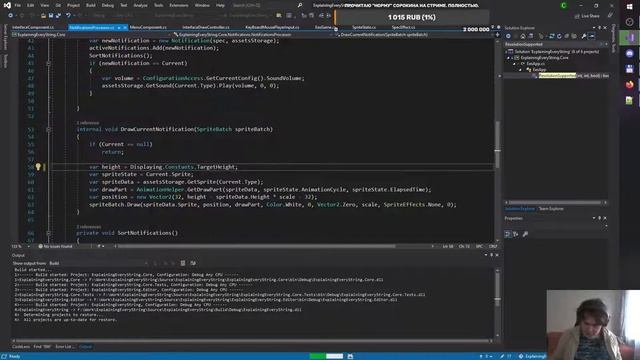Open the Test menu
Image resolution: width=640 pixels, height=360 pixels.
coord(124,5)
